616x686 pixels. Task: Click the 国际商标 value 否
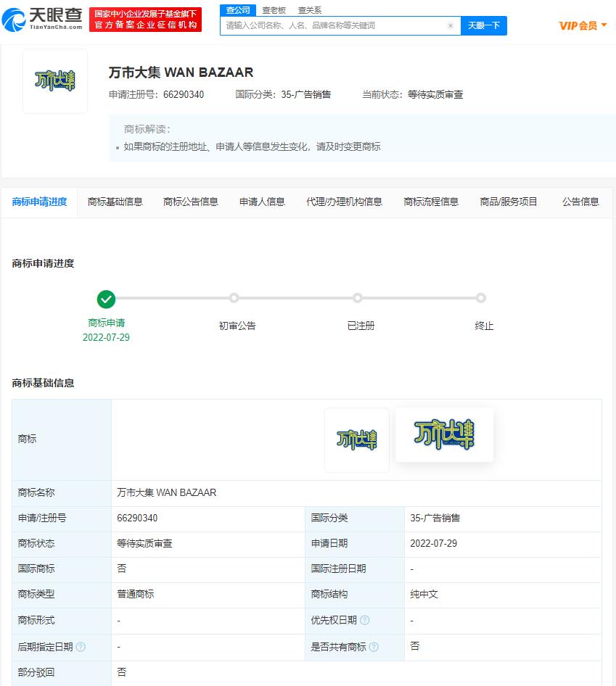[122, 569]
